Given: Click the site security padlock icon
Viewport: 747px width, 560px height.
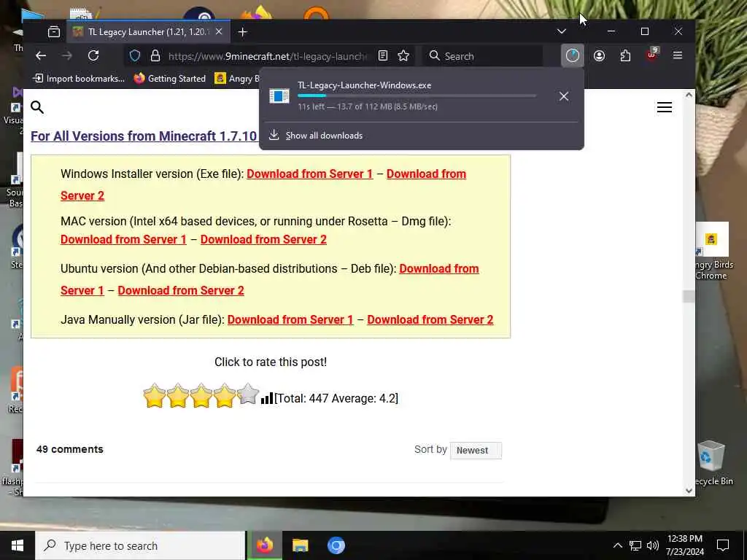Looking at the screenshot, I should click(x=155, y=55).
